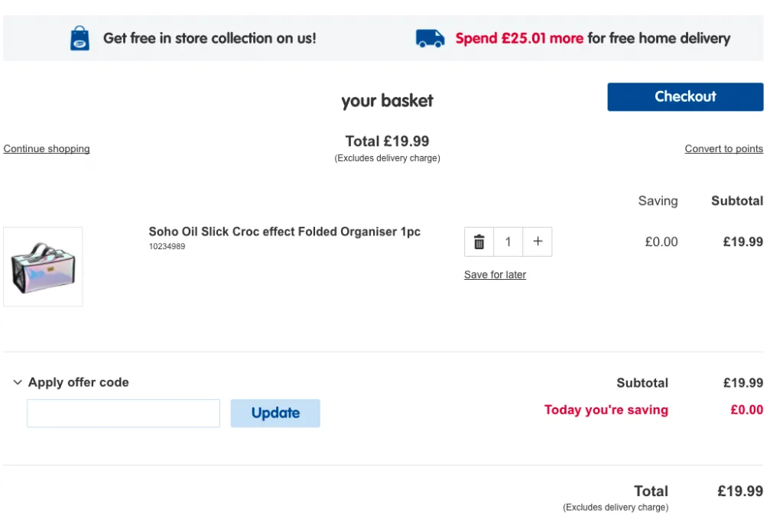Click into the offer code text box
783x532 pixels.
[x=123, y=414]
